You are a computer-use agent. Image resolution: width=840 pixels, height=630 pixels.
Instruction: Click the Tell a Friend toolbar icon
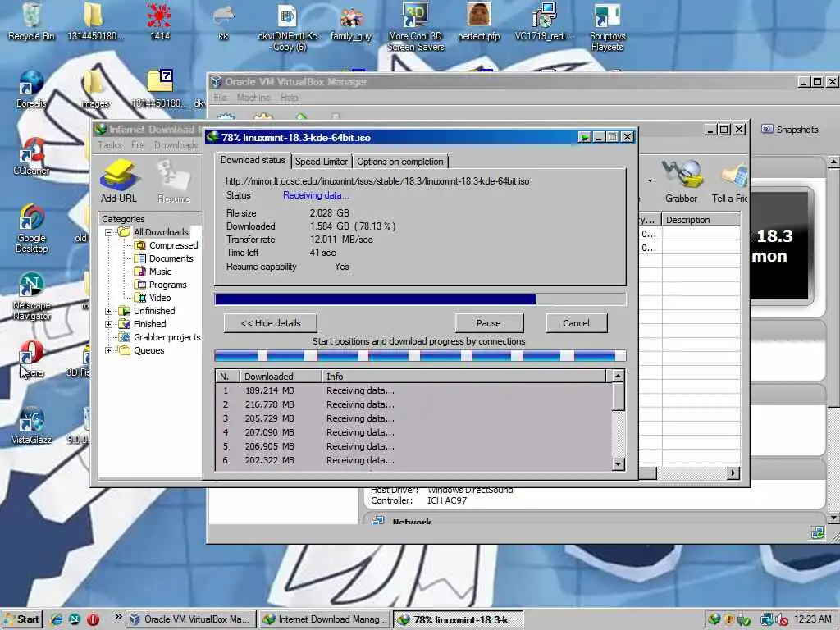coord(731,181)
